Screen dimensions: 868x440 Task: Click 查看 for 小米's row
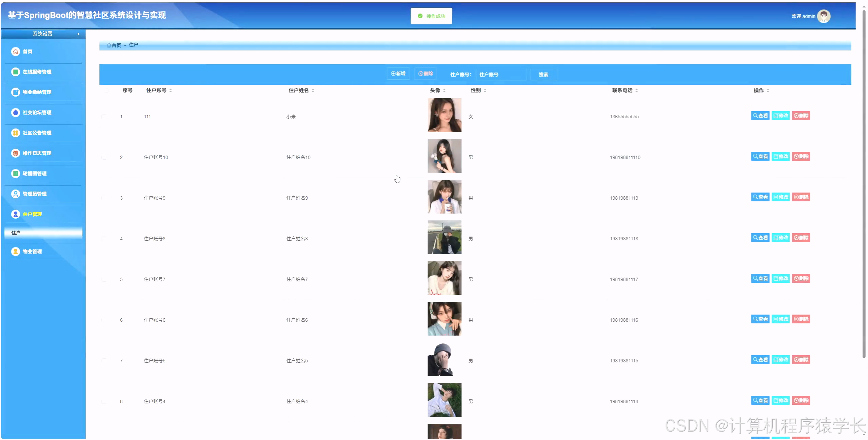pos(760,116)
